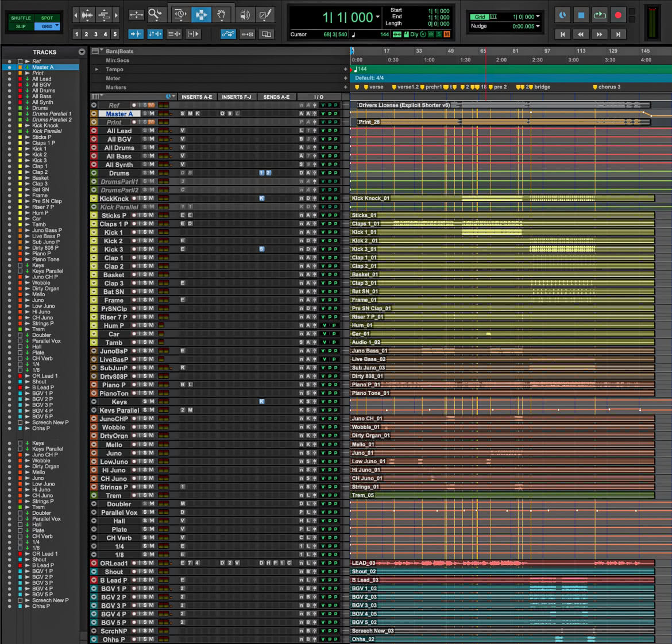Click the SENDS A-E column header
This screenshot has height=644, width=672.
point(276,97)
